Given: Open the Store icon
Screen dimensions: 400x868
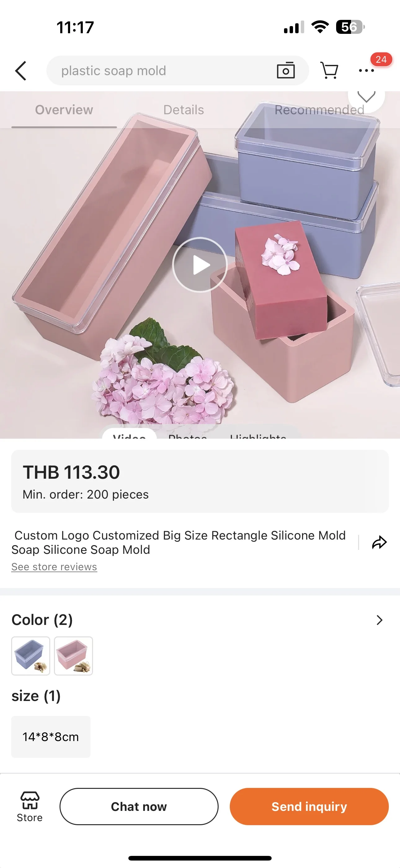Looking at the screenshot, I should coord(30,807).
